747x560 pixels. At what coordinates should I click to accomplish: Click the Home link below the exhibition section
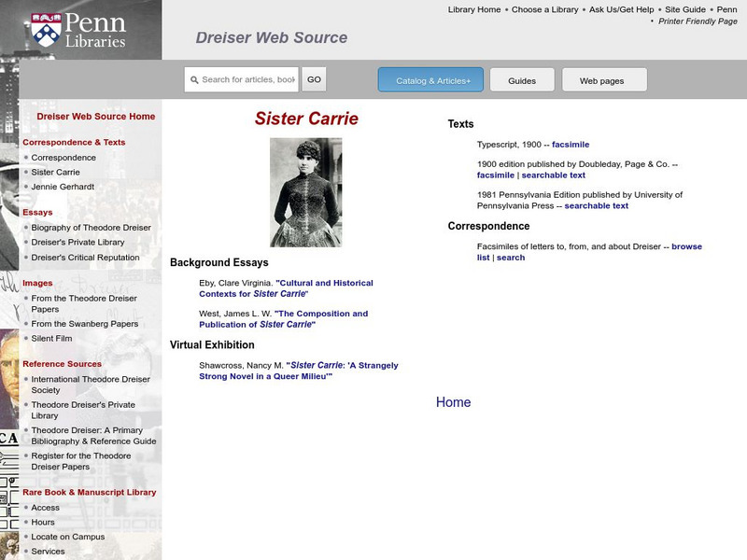tap(453, 401)
